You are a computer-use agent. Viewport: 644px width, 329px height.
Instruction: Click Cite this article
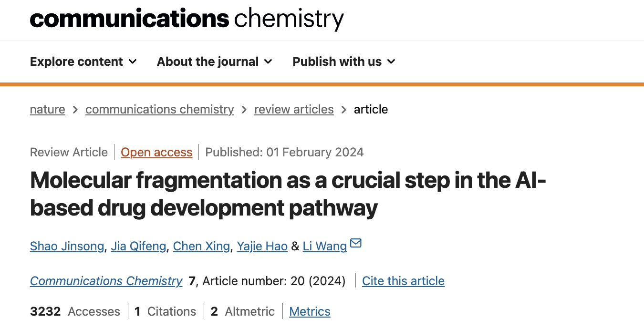tap(403, 281)
